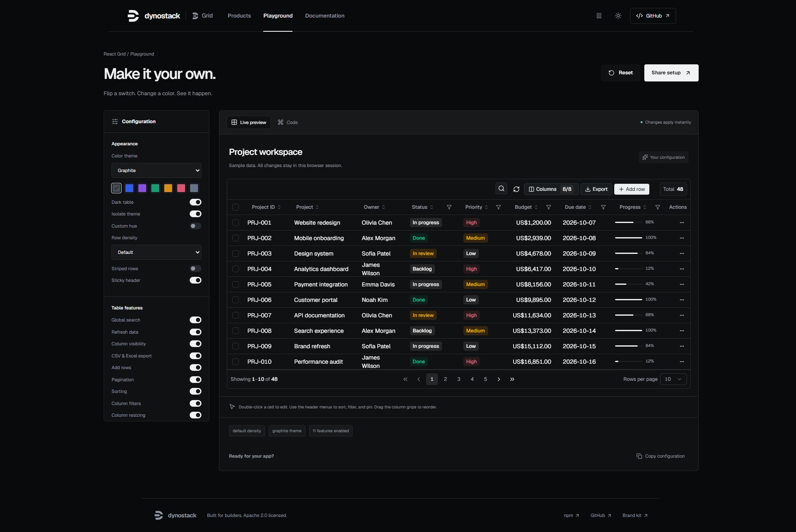Enable the Custom hue switch
Viewport: 796px width, 532px height.
click(196, 226)
